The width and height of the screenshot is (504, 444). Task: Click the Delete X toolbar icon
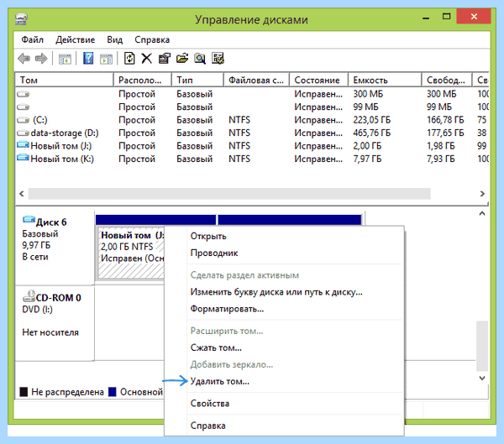146,59
